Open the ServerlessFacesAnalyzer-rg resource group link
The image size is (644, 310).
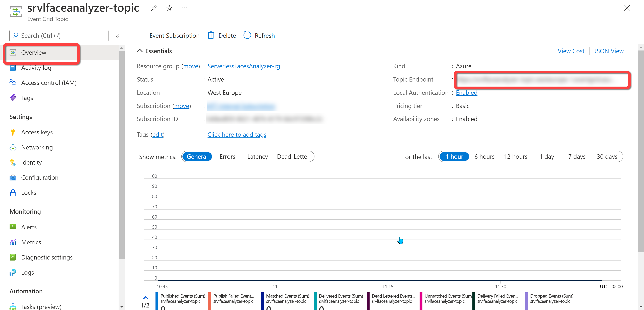click(244, 66)
